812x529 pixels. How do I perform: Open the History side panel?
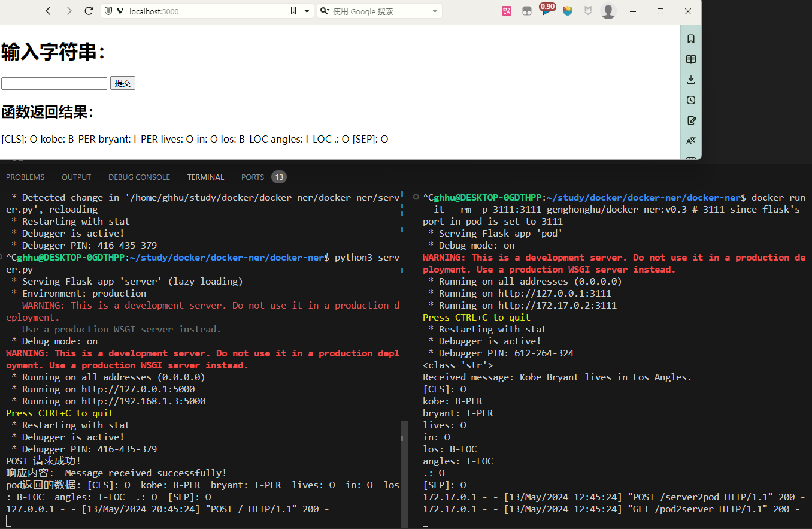coord(691,100)
